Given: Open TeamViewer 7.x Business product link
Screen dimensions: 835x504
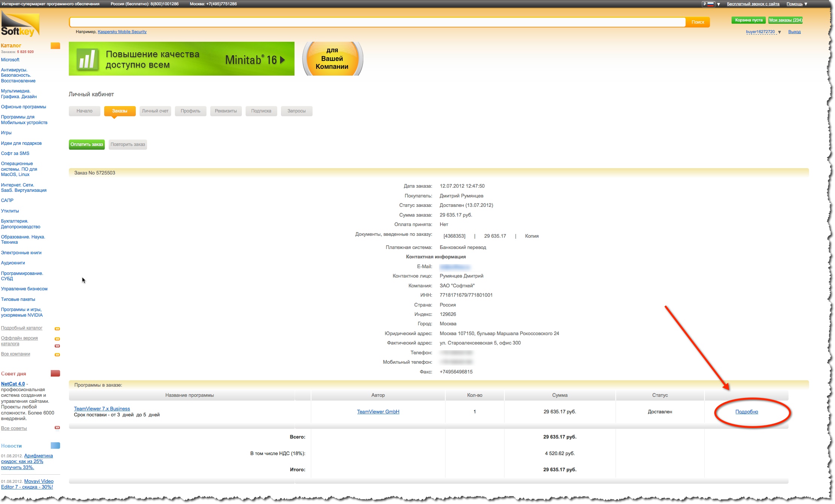Looking at the screenshot, I should (102, 409).
